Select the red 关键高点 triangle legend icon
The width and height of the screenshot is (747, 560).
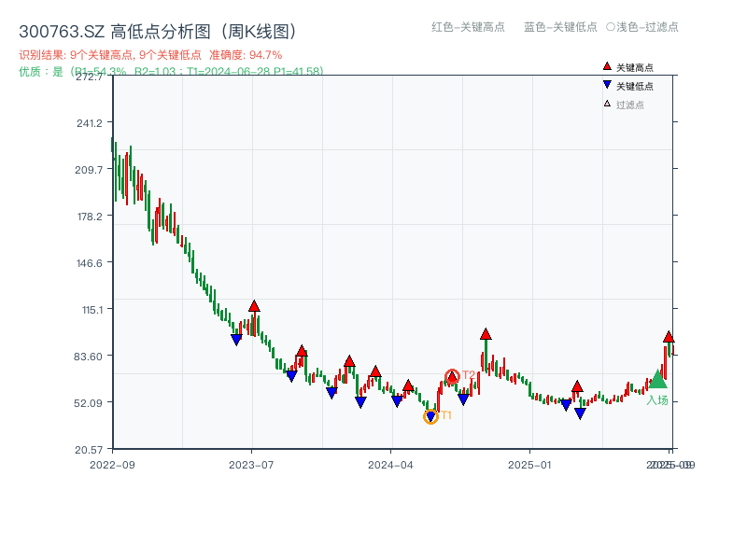point(606,65)
